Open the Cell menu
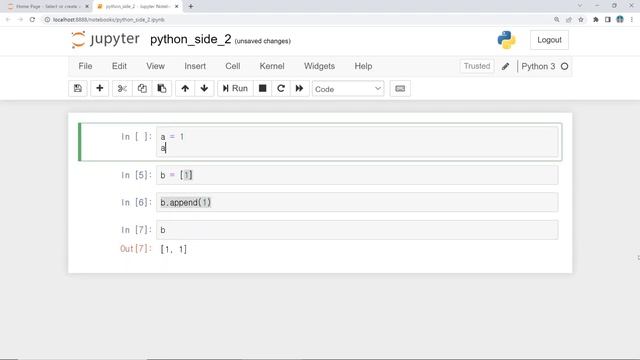Viewport: 640px width, 360px height. point(233,66)
